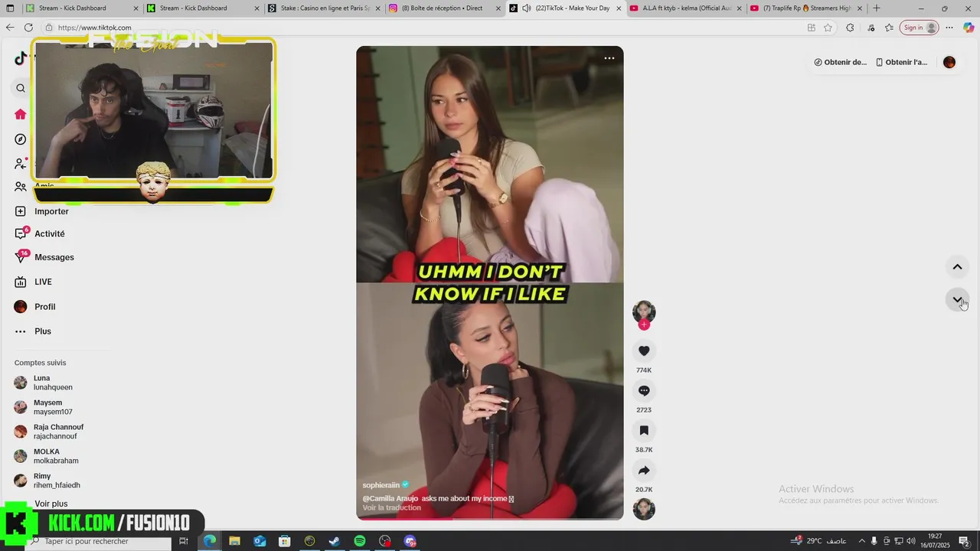Open Raja Channouf followed account
This screenshot has height=551, width=980.
pyautogui.click(x=49, y=432)
